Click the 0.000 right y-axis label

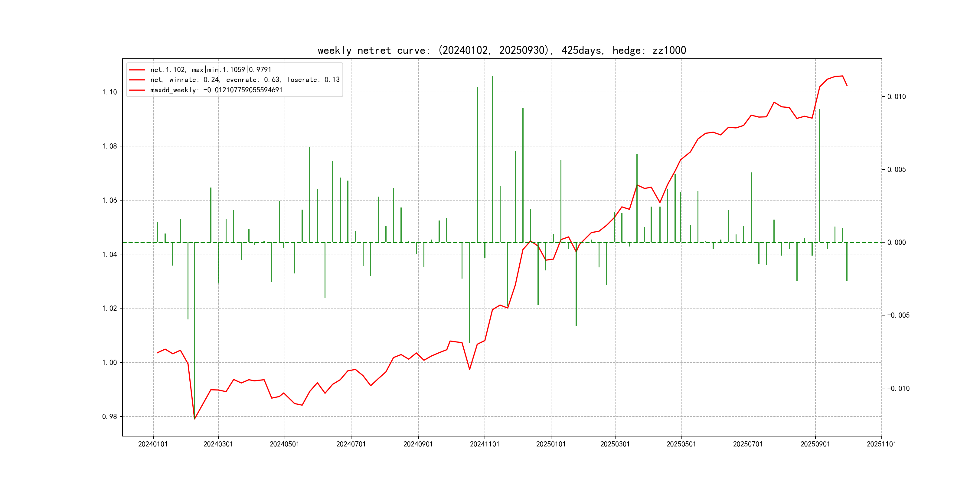(896, 243)
